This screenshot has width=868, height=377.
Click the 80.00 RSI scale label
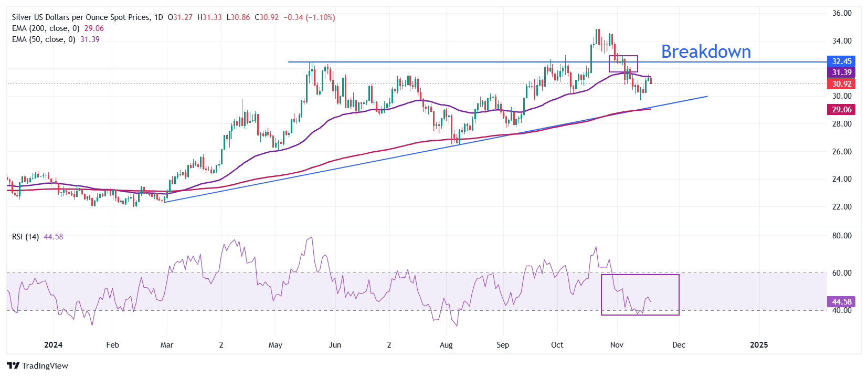pos(842,236)
